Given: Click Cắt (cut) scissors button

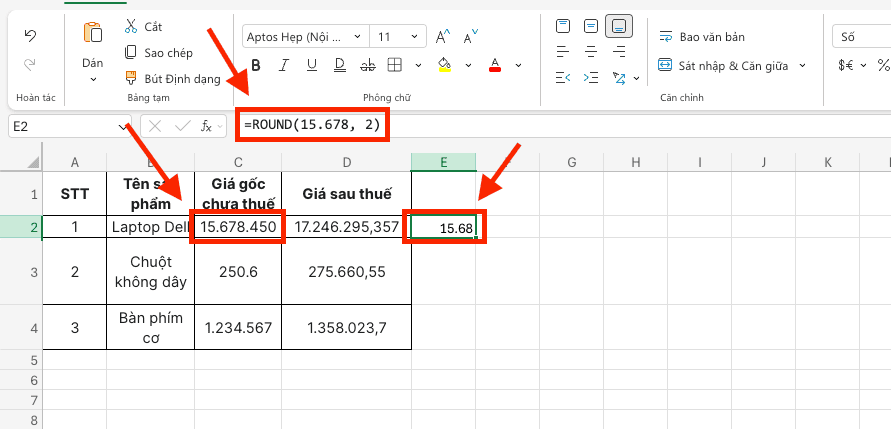Looking at the screenshot, I should tap(143, 27).
